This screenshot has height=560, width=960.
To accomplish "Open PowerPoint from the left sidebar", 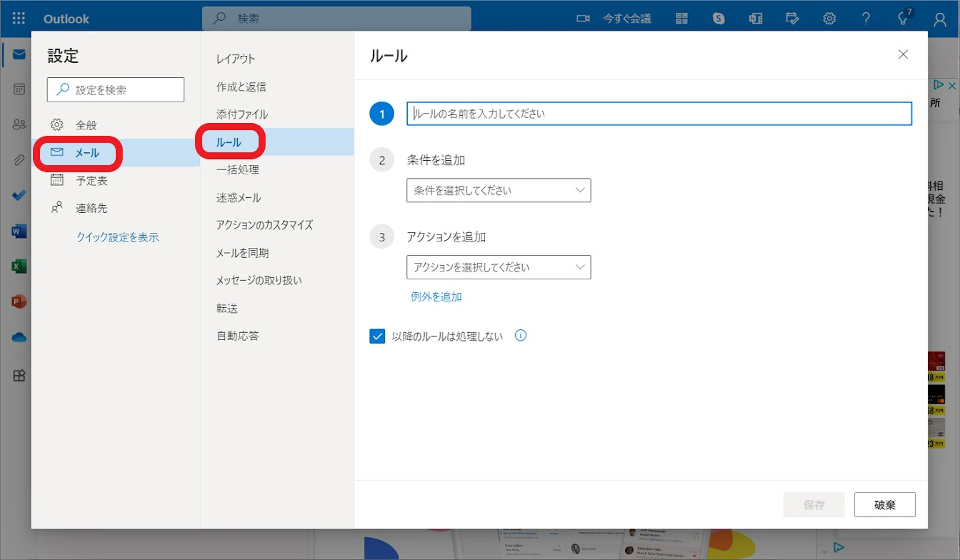I will [19, 301].
